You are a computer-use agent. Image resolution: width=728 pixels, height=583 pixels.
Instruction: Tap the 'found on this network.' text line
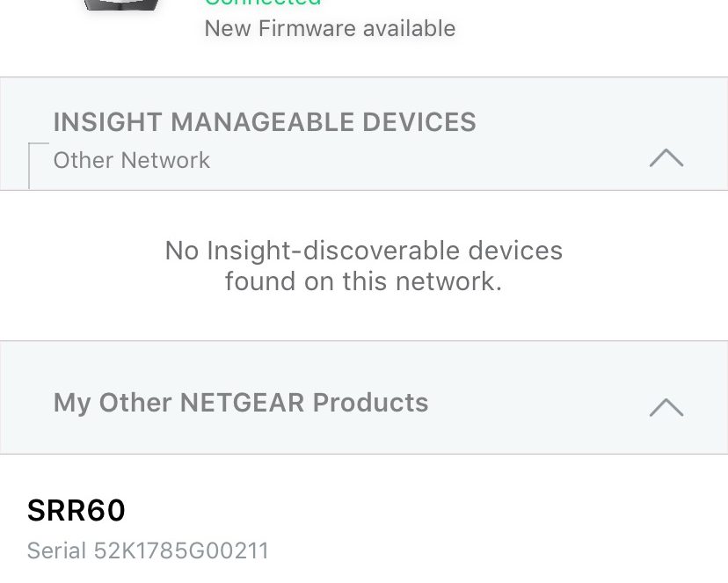(363, 281)
